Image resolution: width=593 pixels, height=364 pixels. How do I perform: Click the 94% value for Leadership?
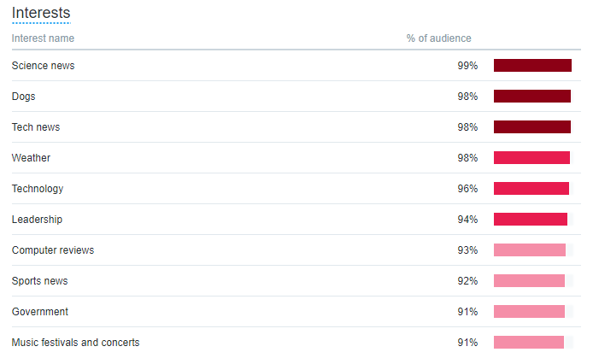pos(467,220)
